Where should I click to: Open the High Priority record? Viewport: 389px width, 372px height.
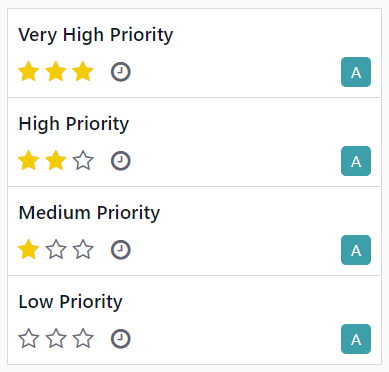tap(74, 124)
